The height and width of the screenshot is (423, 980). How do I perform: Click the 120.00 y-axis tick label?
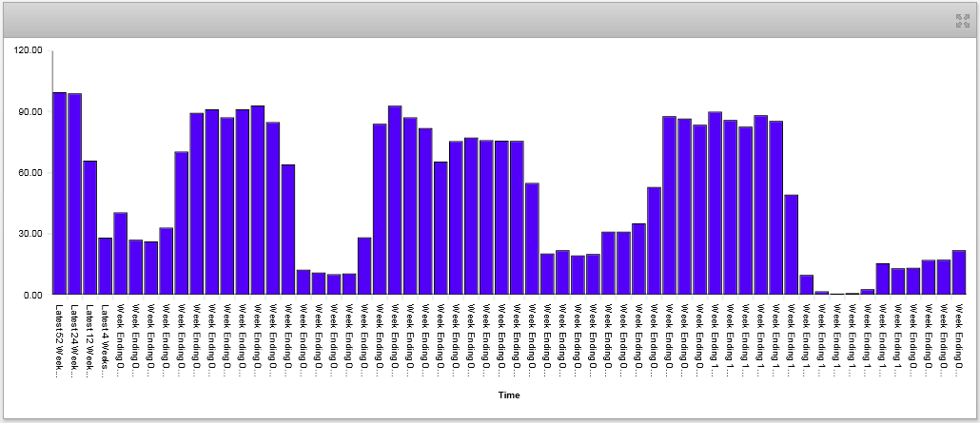[x=29, y=50]
